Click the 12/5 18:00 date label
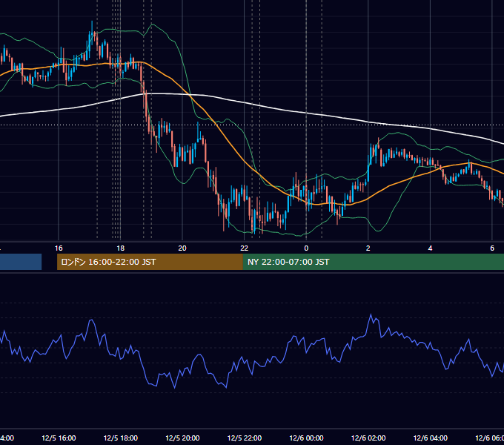The height and width of the screenshot is (445, 504). (121, 438)
